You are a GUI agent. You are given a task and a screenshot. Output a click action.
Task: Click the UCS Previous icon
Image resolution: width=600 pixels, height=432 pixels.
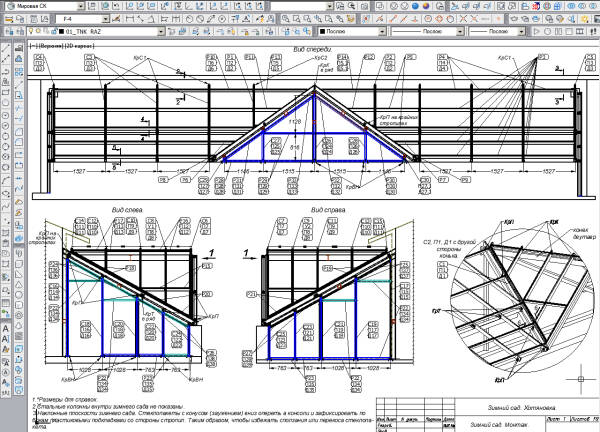[x=116, y=6]
